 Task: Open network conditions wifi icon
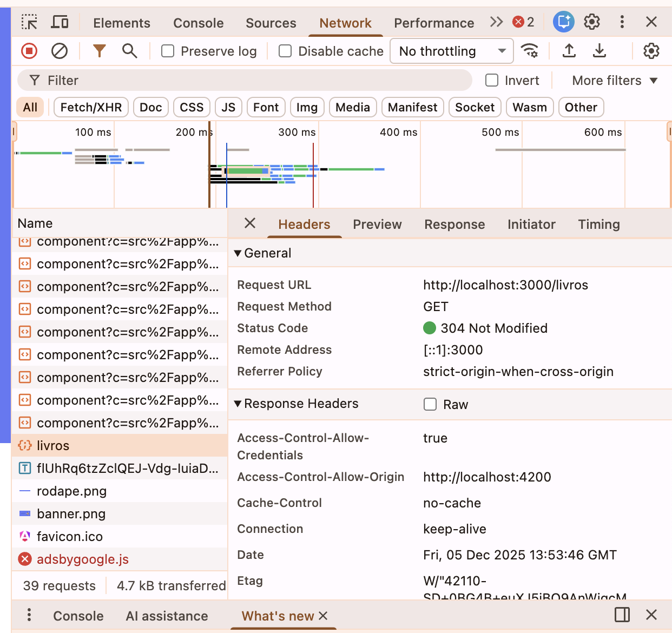pyautogui.click(x=529, y=51)
